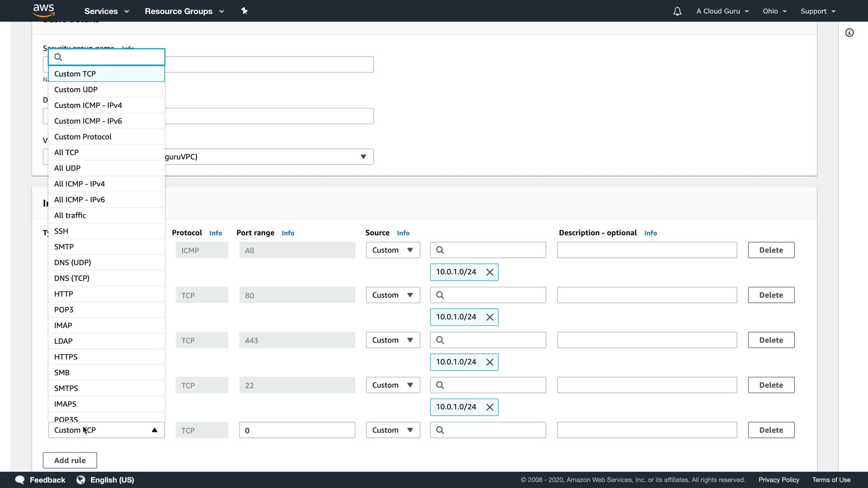868x488 pixels.
Task: Select HTTPS from the type list
Action: point(66,357)
